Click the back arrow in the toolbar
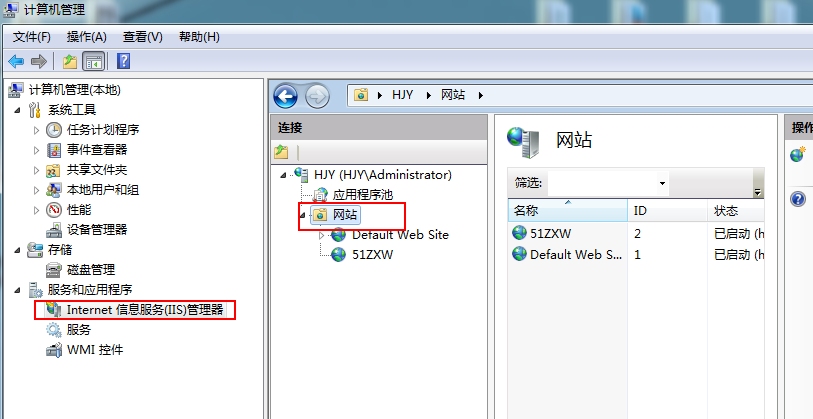 pos(16,62)
